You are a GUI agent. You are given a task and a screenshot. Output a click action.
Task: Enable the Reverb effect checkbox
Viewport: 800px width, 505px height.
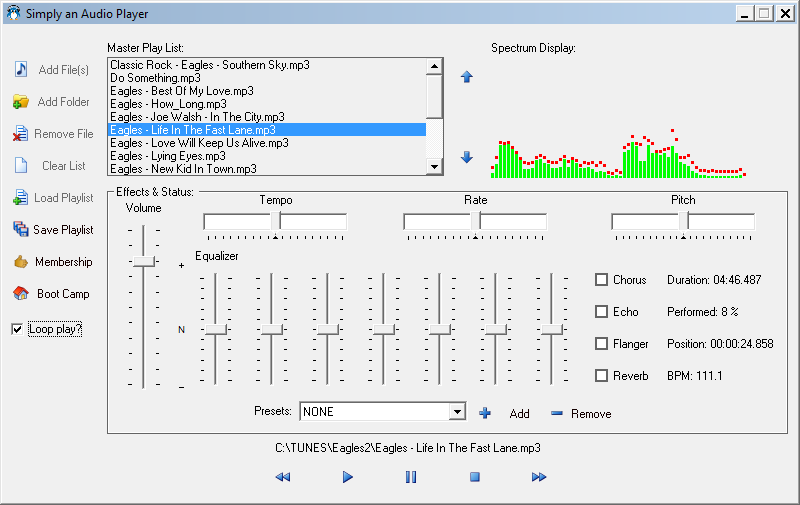602,376
